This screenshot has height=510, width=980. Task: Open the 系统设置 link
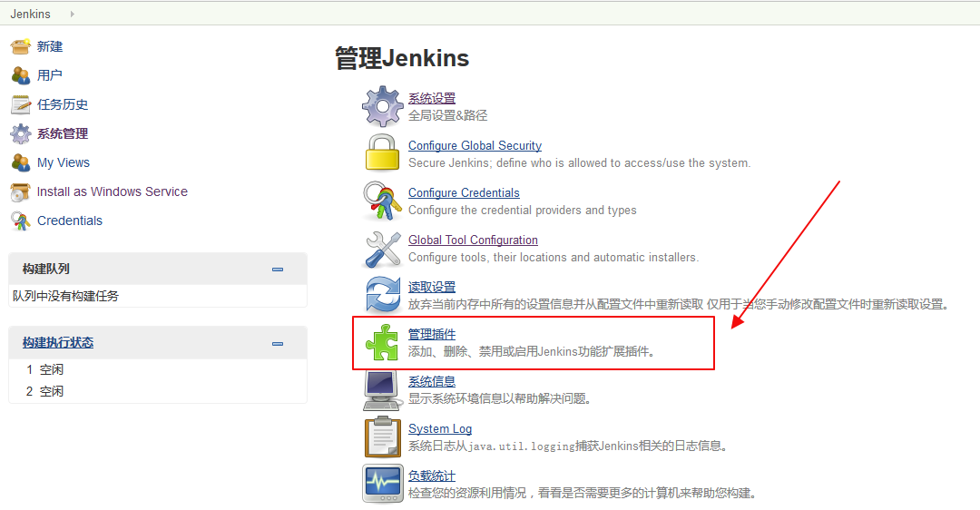pos(432,98)
